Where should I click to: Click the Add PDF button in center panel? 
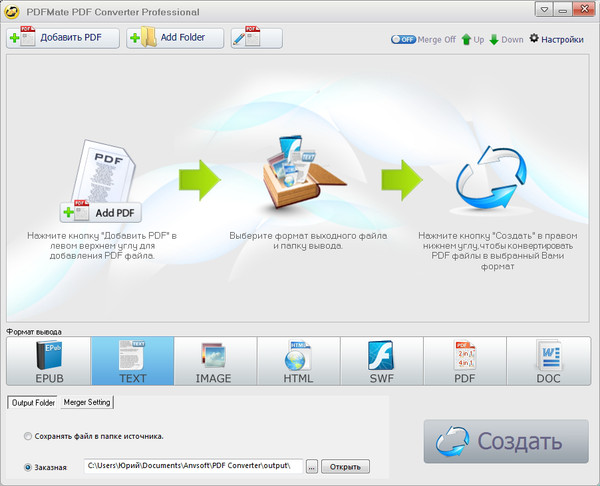click(101, 212)
